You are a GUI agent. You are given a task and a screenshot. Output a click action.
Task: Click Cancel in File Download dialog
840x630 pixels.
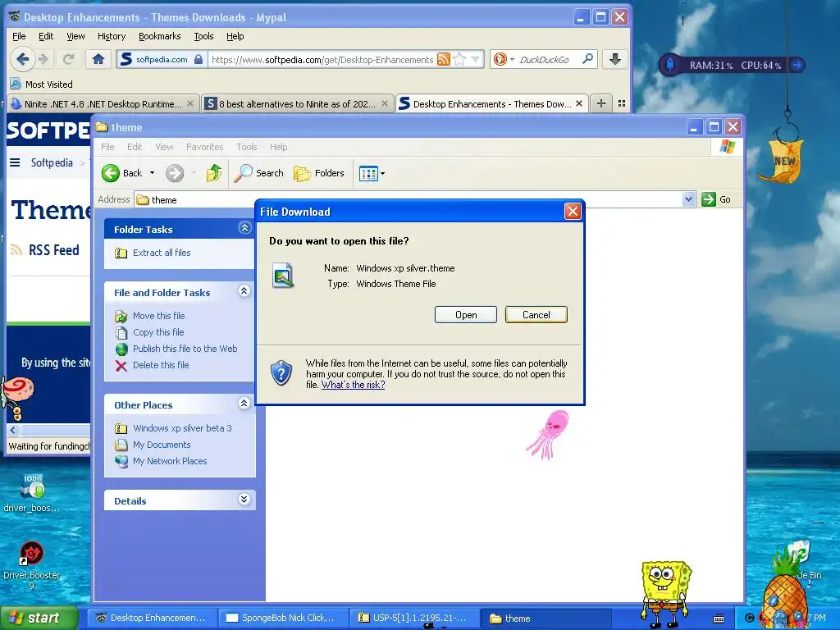pos(536,315)
